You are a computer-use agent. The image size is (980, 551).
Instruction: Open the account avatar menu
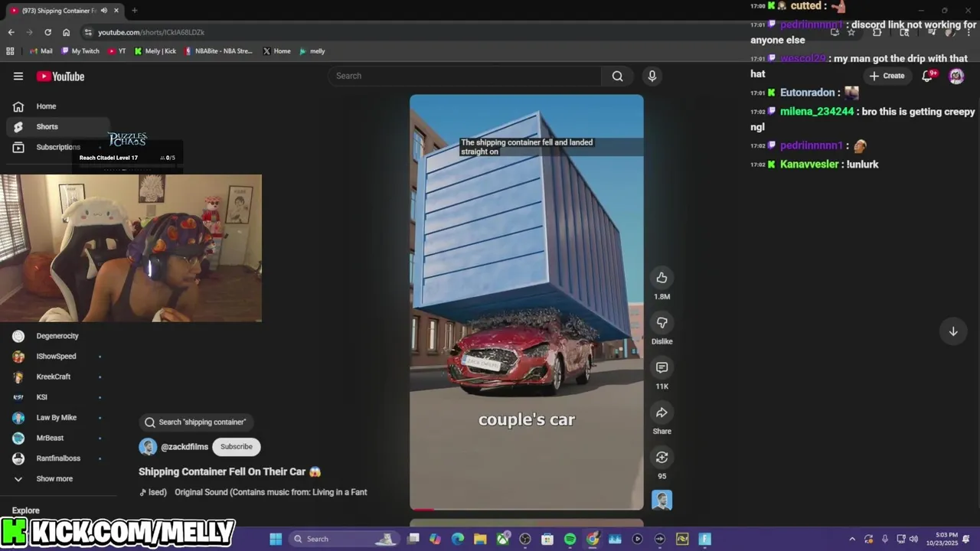pos(956,76)
